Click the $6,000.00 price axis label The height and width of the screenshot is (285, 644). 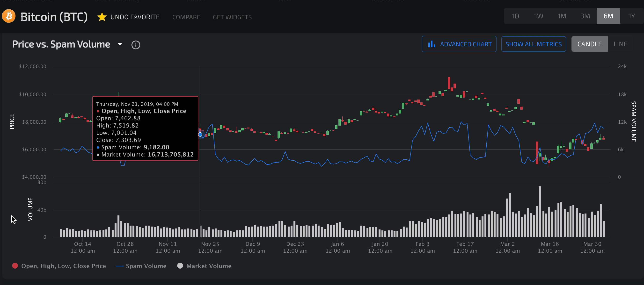click(x=34, y=149)
